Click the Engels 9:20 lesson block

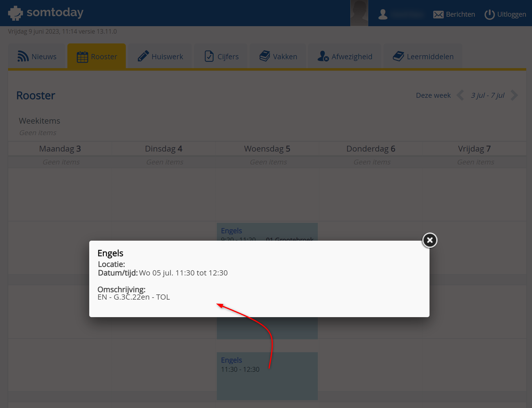point(267,231)
